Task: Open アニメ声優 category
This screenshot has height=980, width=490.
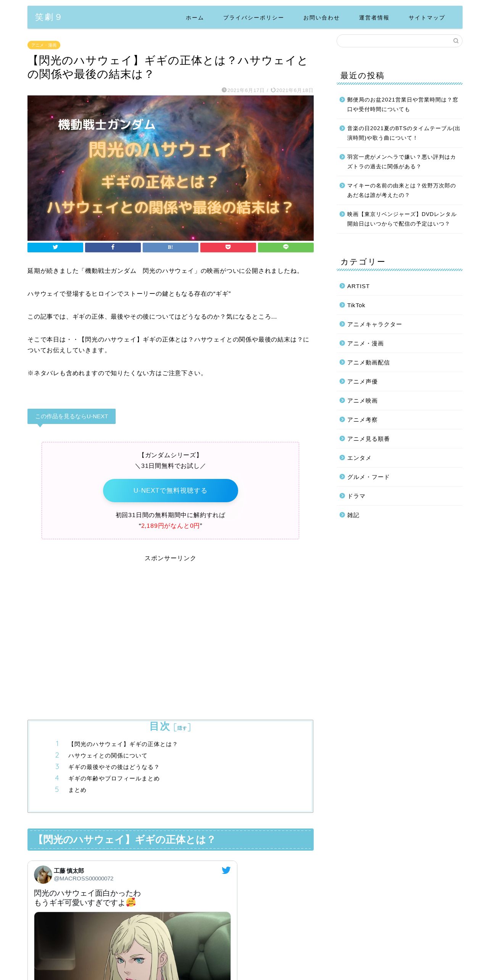Action: pyautogui.click(x=362, y=382)
